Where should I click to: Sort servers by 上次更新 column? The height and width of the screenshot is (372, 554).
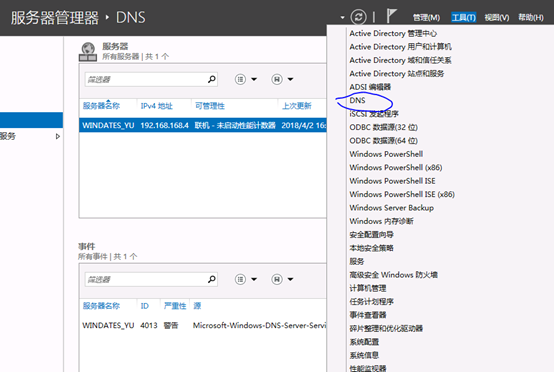[x=297, y=106]
